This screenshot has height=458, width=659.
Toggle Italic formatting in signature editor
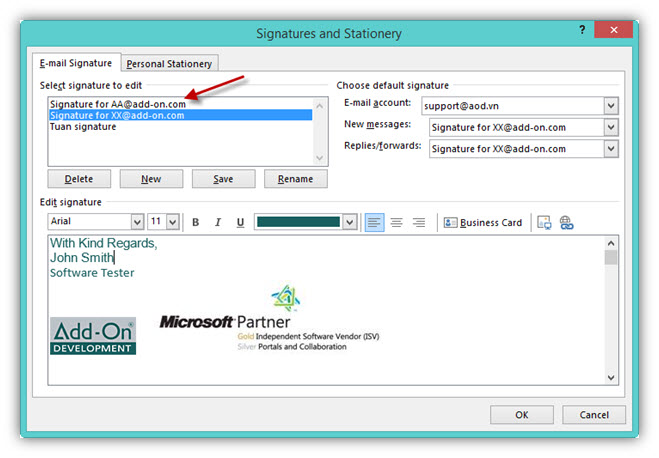pyautogui.click(x=218, y=222)
